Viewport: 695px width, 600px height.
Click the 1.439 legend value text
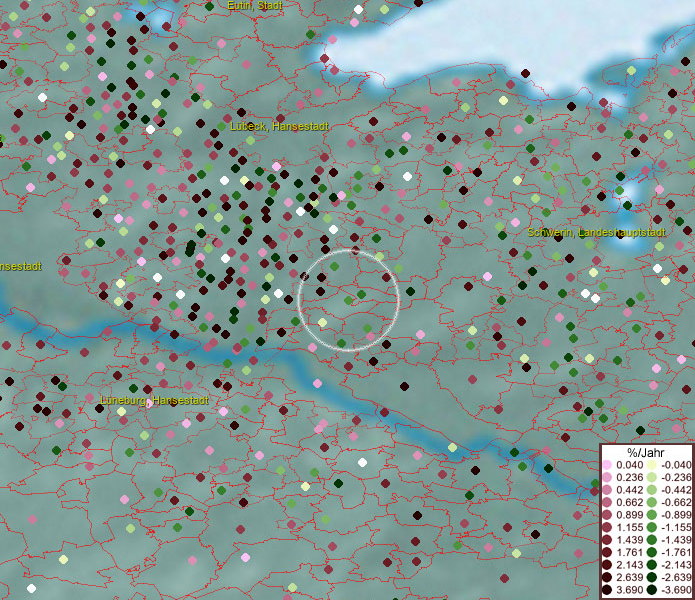click(x=629, y=540)
